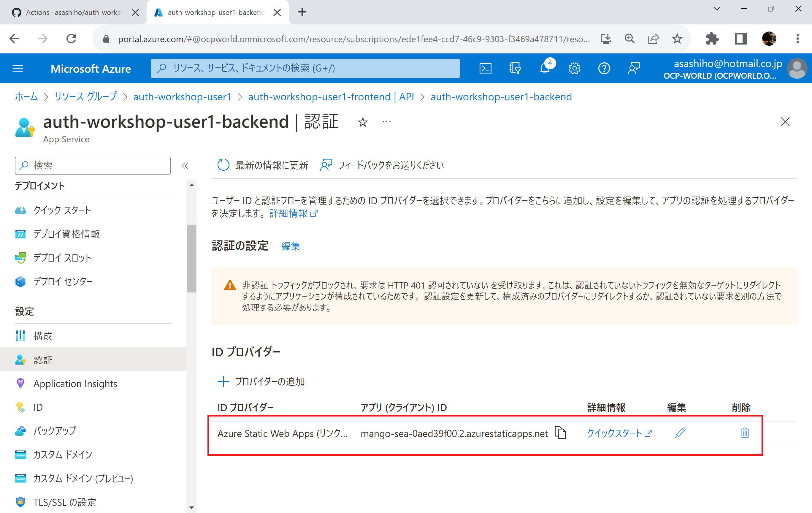Collapse the sidebar with the chevron
The height and width of the screenshot is (513, 812).
click(185, 166)
